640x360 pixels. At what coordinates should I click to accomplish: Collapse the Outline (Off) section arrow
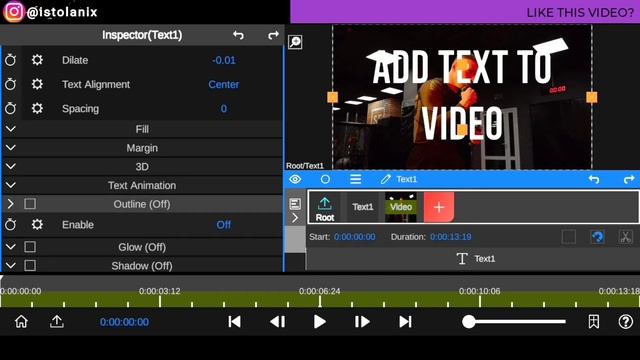[11, 204]
